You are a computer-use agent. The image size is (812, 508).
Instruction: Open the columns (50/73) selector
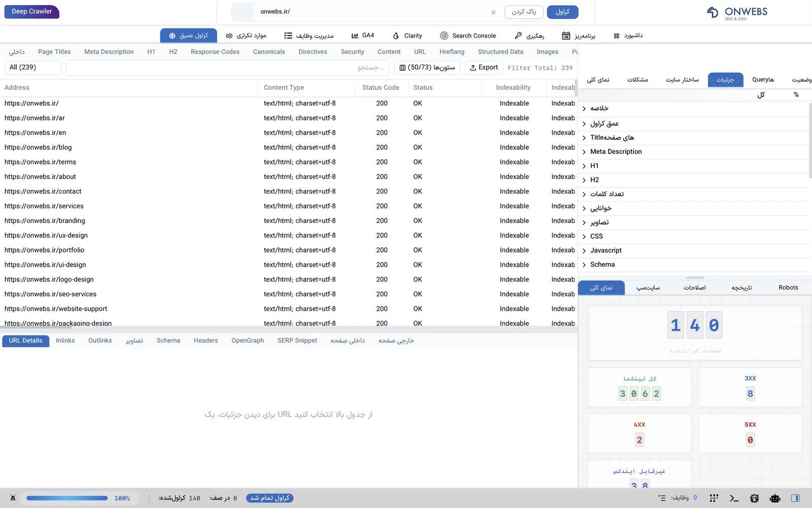point(427,68)
